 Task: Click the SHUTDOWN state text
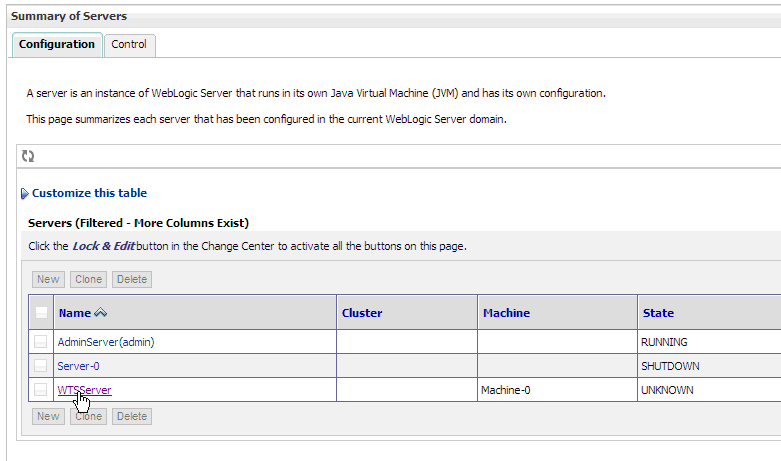tap(670, 366)
